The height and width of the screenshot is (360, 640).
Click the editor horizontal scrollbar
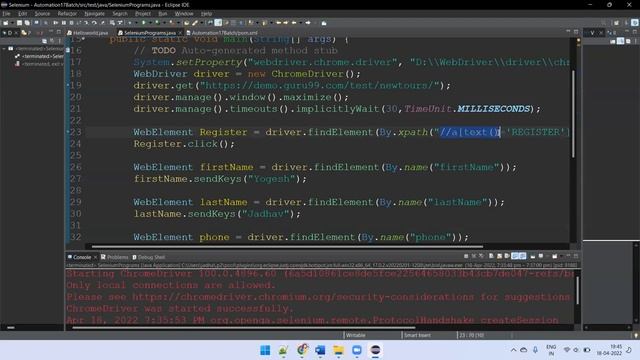click(x=287, y=247)
